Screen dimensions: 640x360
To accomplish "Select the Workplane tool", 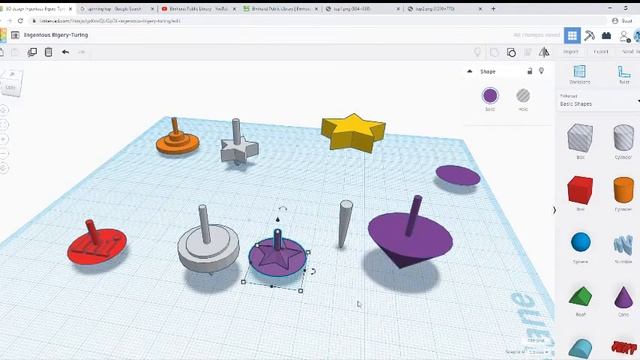I will coord(580,74).
